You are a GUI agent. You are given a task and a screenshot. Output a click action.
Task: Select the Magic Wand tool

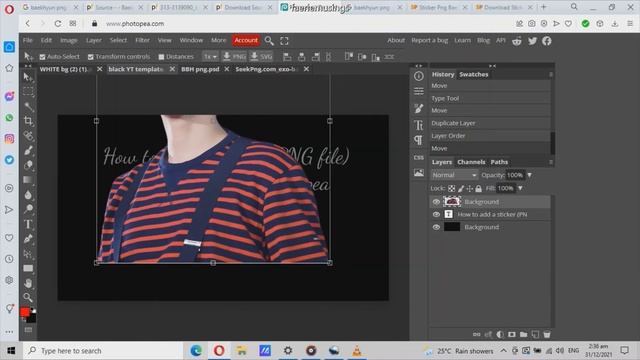click(x=28, y=106)
